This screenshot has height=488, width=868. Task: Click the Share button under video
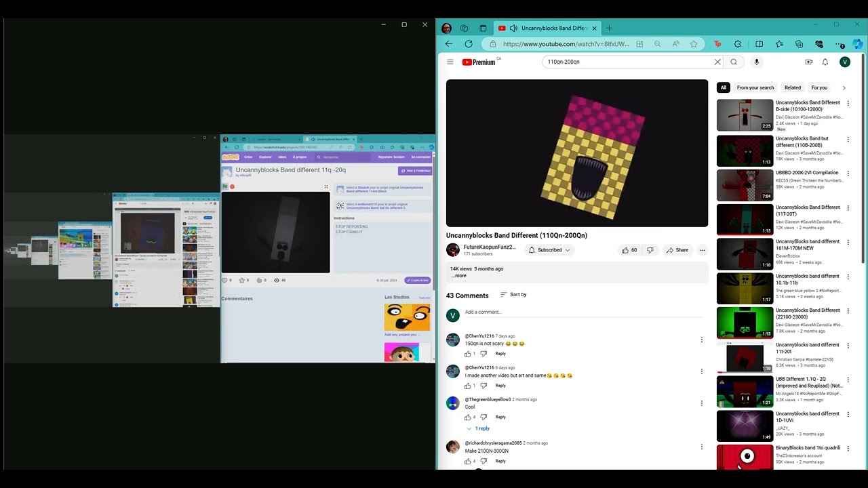pyautogui.click(x=677, y=250)
